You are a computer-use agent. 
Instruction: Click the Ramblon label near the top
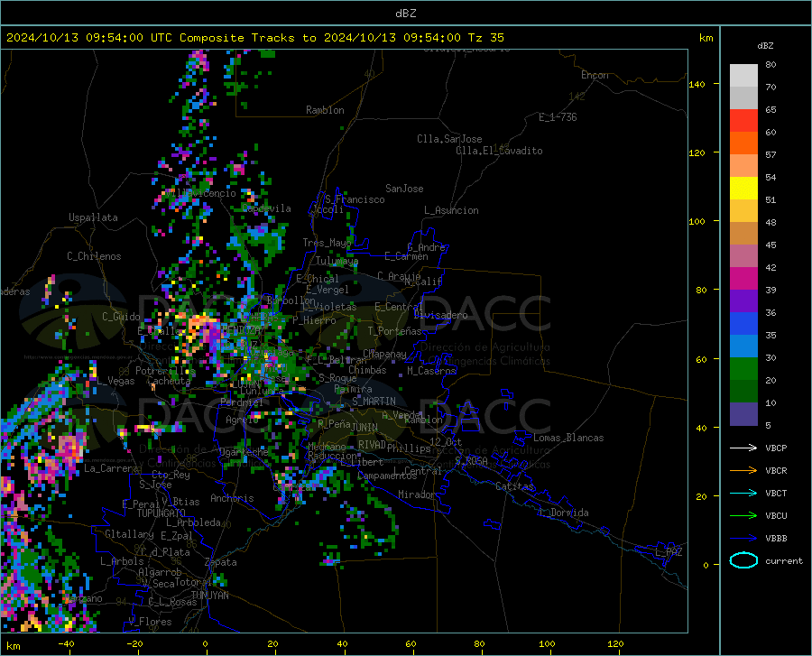point(325,110)
